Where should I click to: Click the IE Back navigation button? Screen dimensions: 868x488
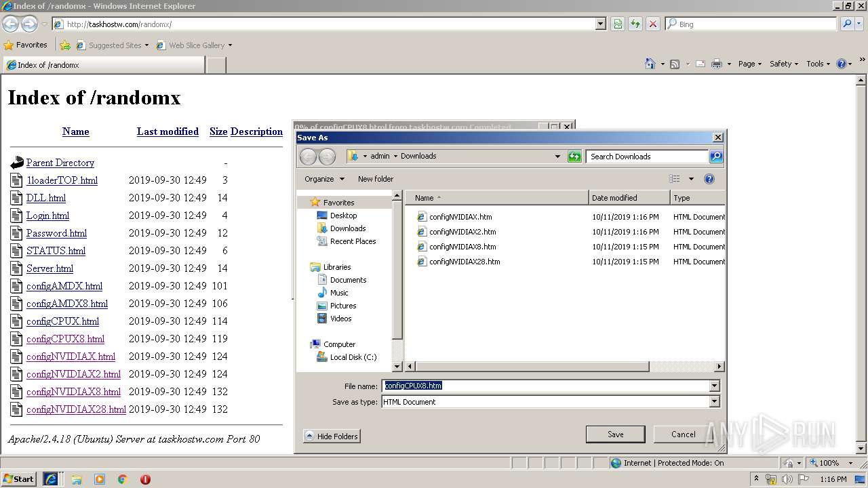point(11,24)
